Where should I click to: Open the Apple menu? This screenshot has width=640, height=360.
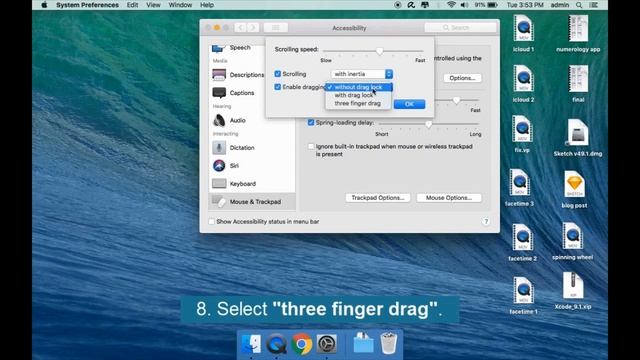tap(44, 5)
